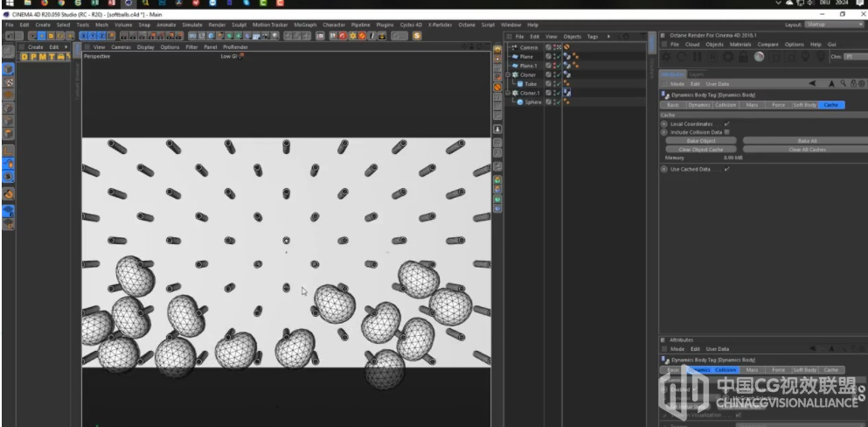The height and width of the screenshot is (427, 868).
Task: Click Octane lock resolution padlock icon
Action: 744,57
